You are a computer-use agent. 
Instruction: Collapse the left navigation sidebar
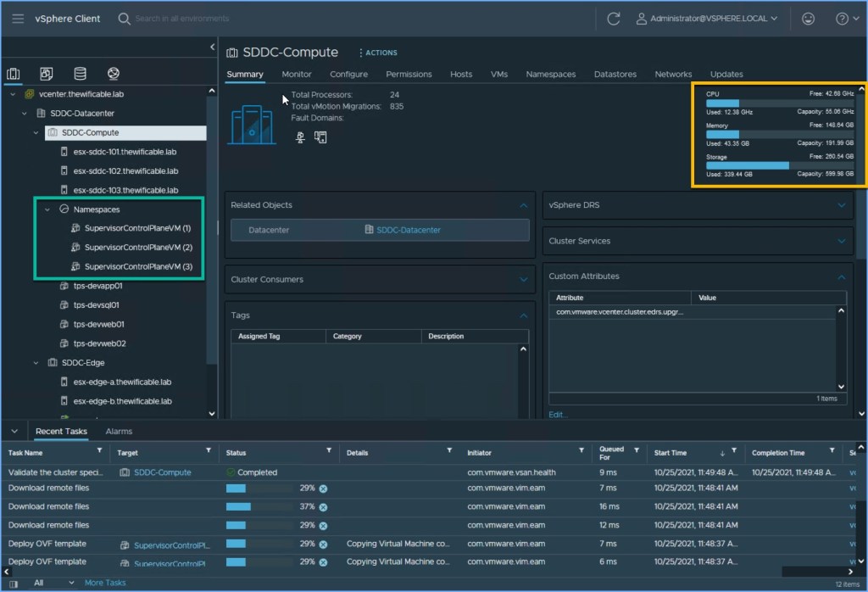[212, 47]
